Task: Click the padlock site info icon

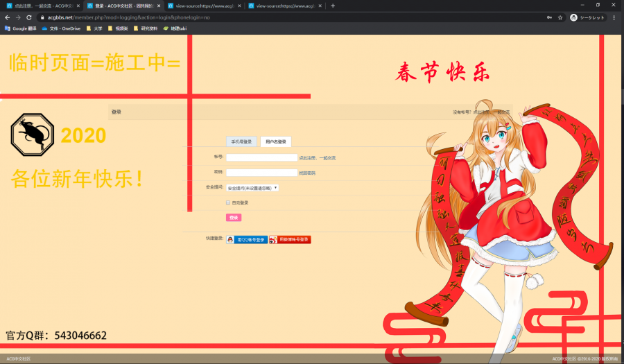Action: point(42,17)
